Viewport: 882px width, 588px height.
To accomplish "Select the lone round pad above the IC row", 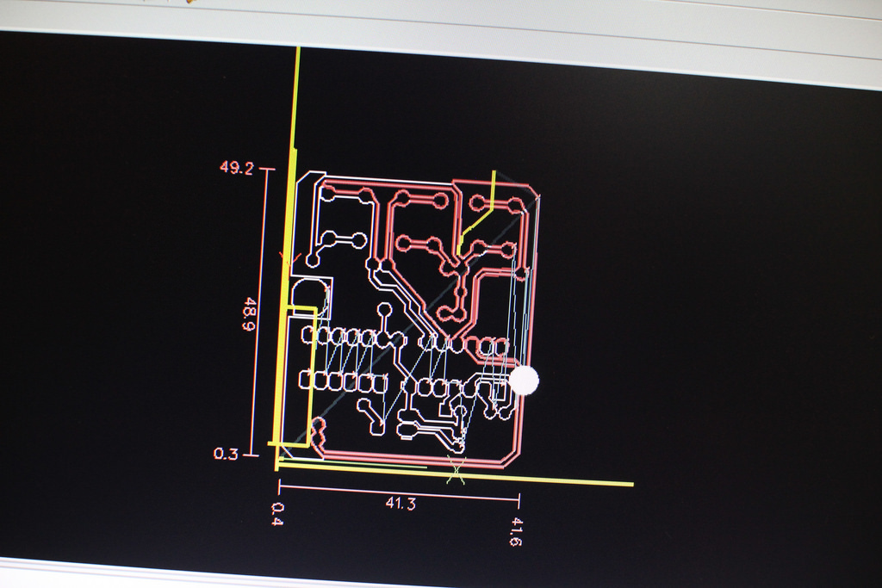I will tap(385, 310).
